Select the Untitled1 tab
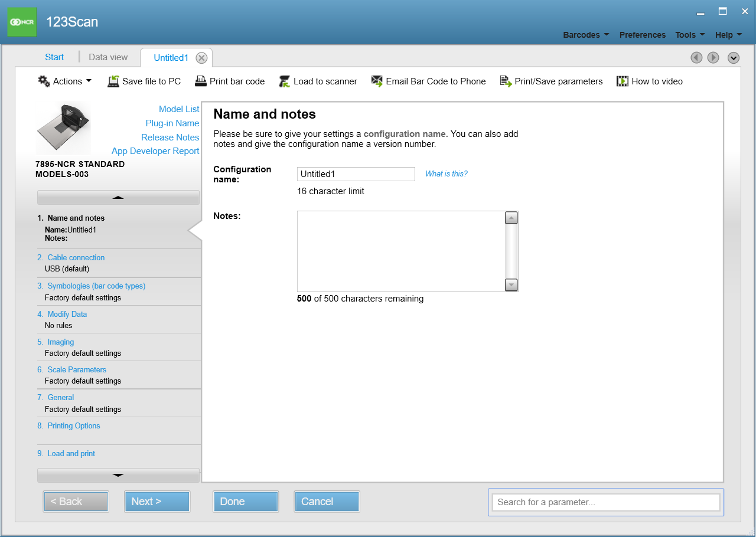Image resolution: width=756 pixels, height=537 pixels. (x=171, y=58)
